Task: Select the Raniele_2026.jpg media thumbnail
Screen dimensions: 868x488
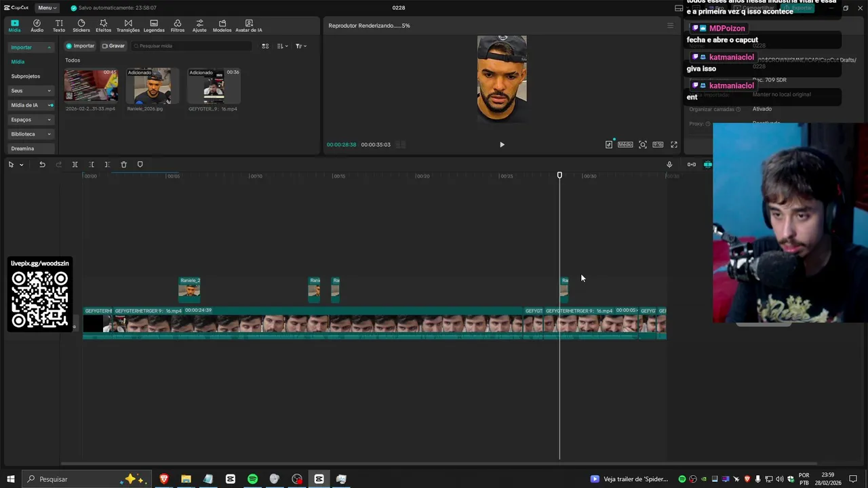Action: (x=153, y=85)
